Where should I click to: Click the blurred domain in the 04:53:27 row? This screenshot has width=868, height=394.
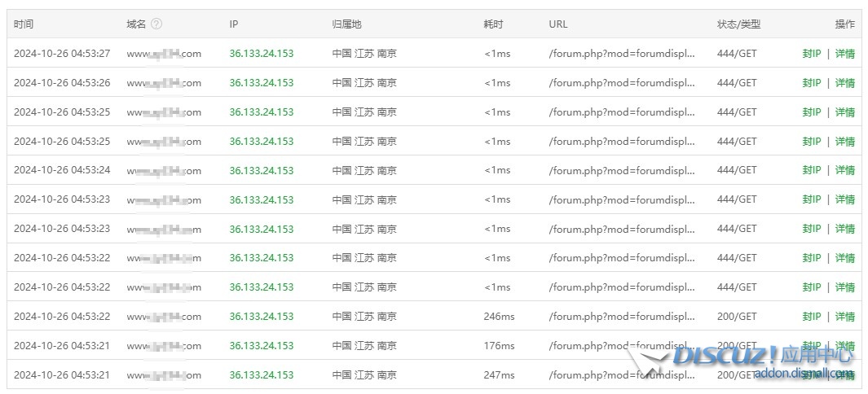click(x=164, y=54)
